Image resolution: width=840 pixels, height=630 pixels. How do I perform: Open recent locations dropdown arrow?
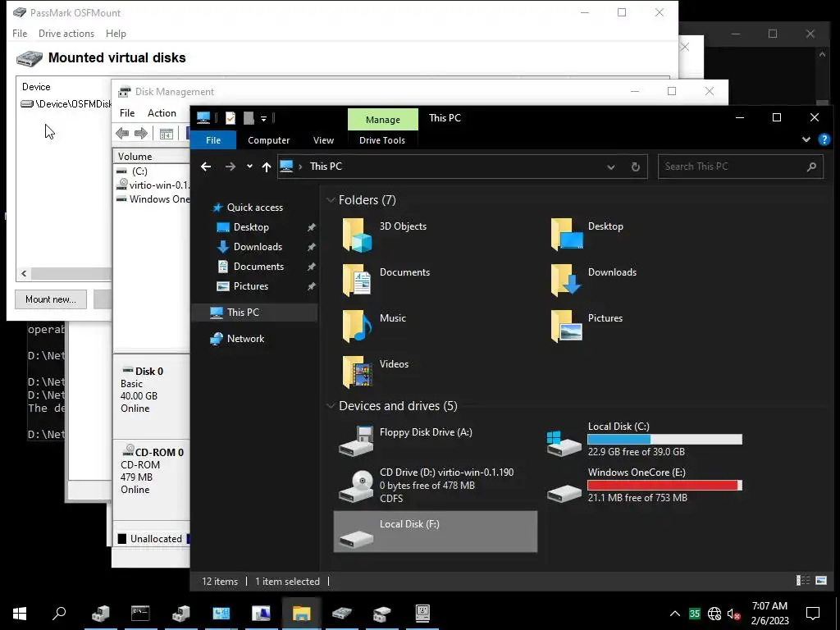click(249, 167)
